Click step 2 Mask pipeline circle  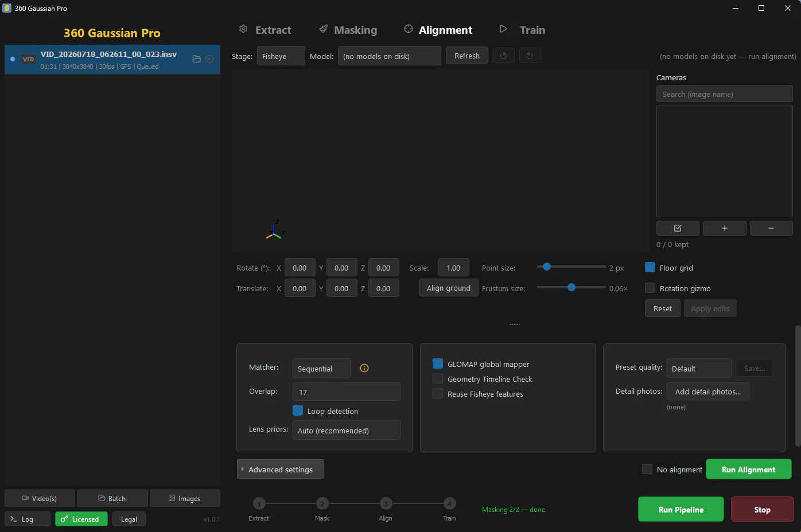click(322, 503)
